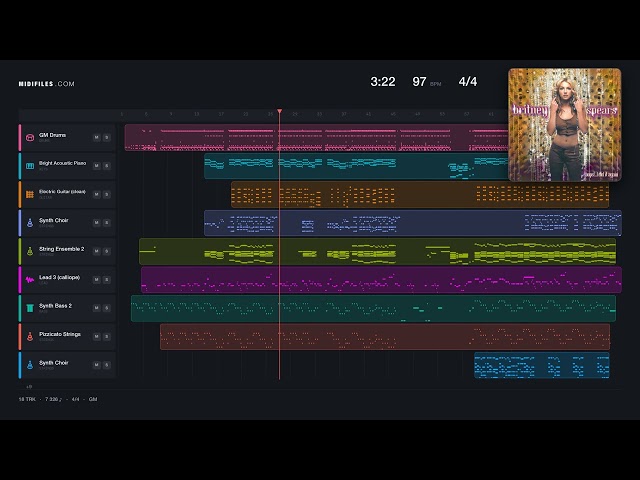Screen dimensions: 640x480
Task: Open the MIDIFILES.COM logo link
Action: (47, 84)
